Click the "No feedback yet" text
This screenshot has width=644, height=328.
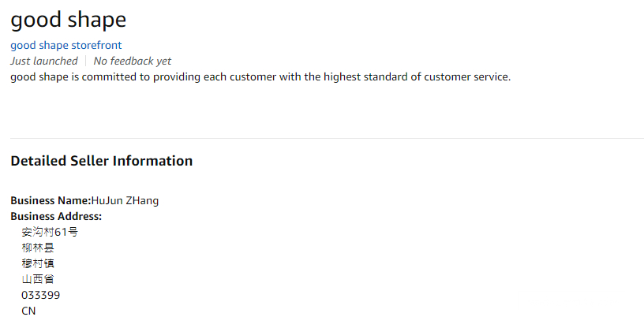[x=132, y=61]
